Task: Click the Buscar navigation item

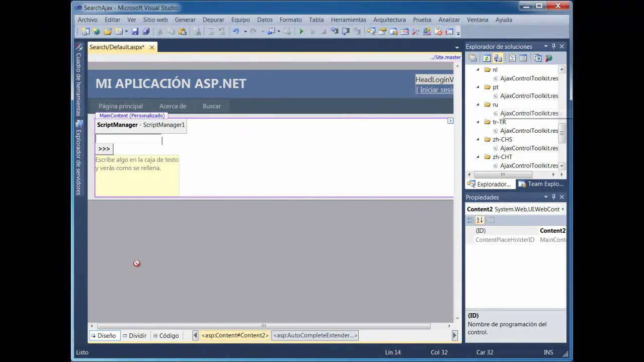Action: click(x=212, y=106)
